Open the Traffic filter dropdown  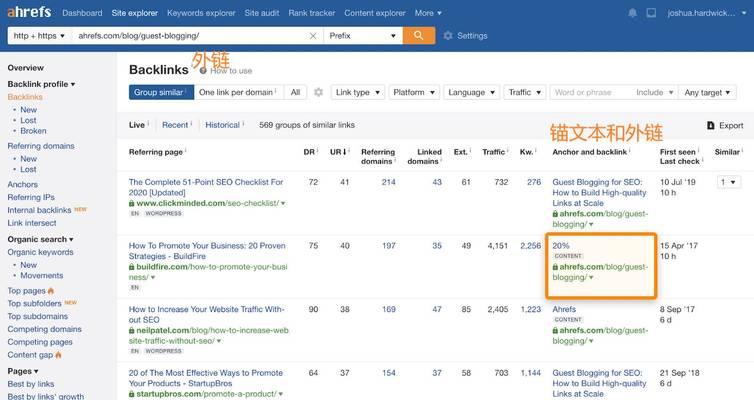coord(525,92)
